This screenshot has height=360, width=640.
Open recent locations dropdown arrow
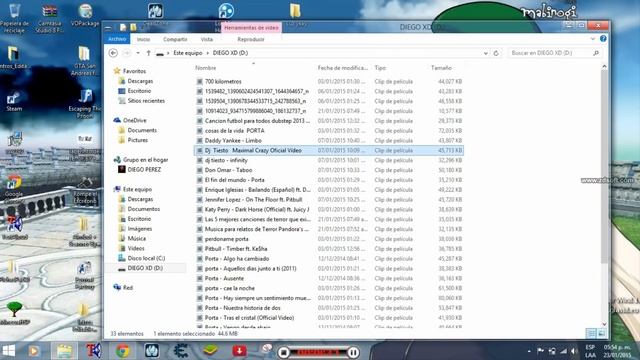138,53
